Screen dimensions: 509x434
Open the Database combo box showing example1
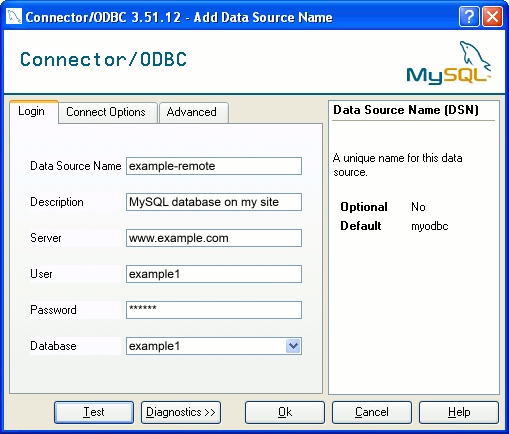214,346
